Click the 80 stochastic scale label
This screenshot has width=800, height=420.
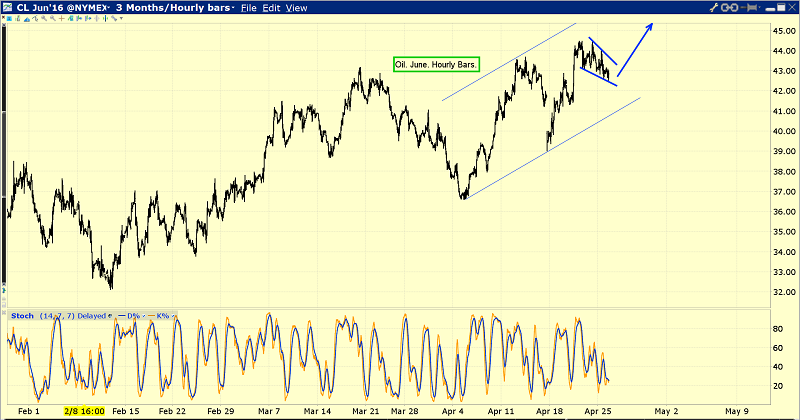click(778, 329)
